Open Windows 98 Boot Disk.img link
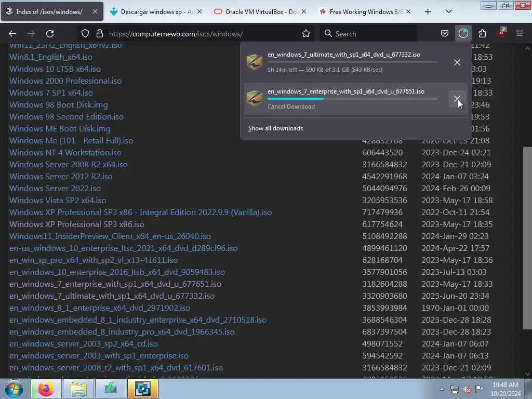532x399 pixels. point(58,104)
